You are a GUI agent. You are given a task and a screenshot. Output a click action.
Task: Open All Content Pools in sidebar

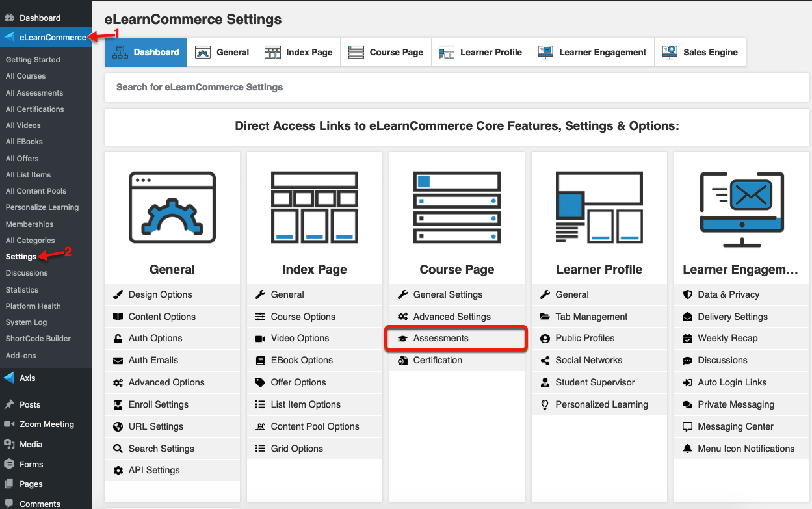pyautogui.click(x=36, y=191)
